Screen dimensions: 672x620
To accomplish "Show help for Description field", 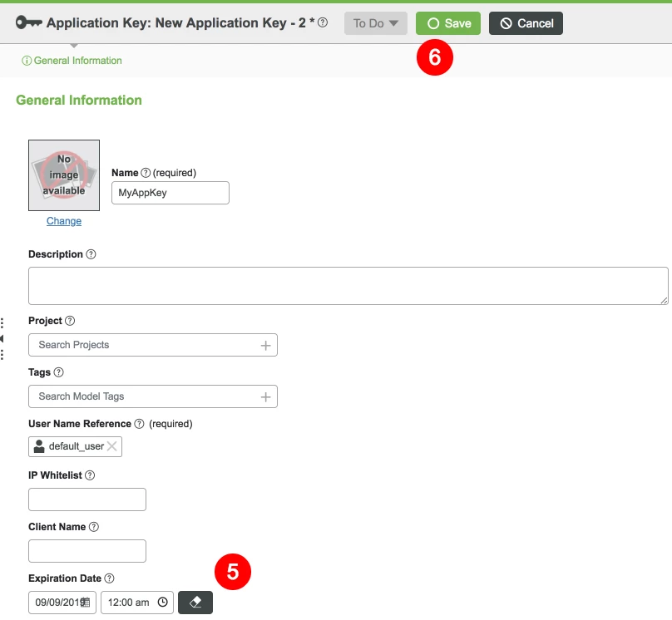I will (x=91, y=254).
